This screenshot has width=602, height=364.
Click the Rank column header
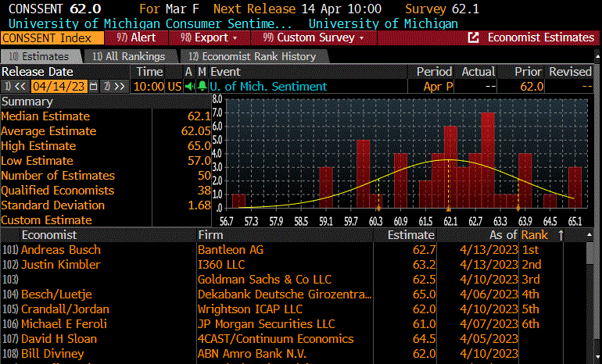pos(535,235)
